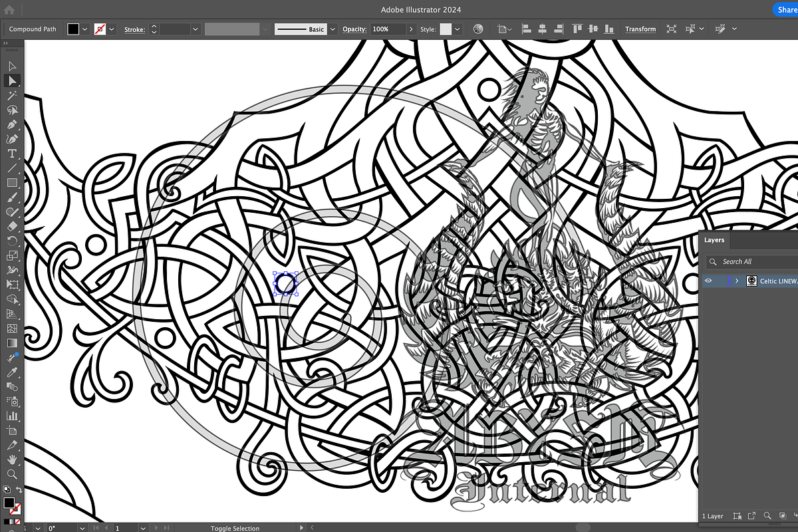Select the Hand tool
The height and width of the screenshot is (532, 798).
coord(12,460)
